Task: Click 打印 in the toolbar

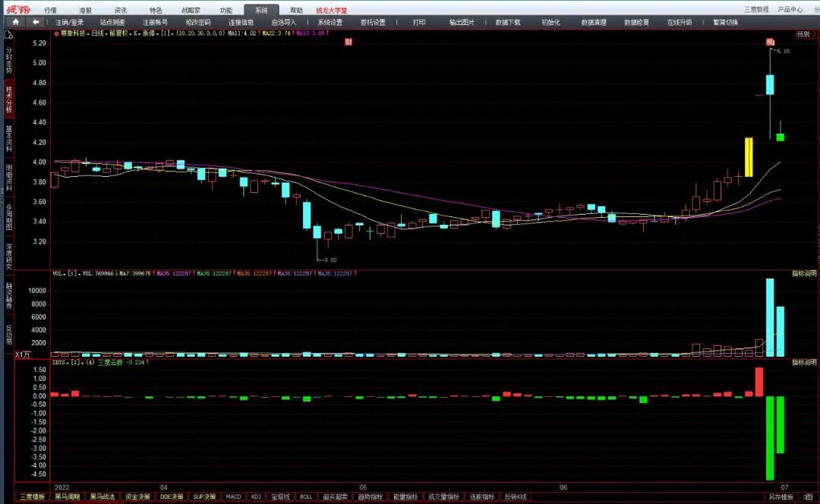Action: click(x=419, y=23)
